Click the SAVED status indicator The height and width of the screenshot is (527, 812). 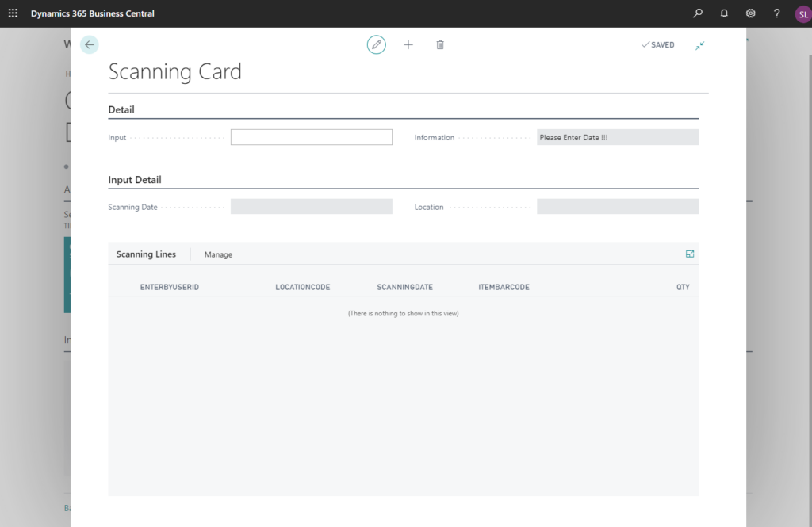tap(657, 44)
